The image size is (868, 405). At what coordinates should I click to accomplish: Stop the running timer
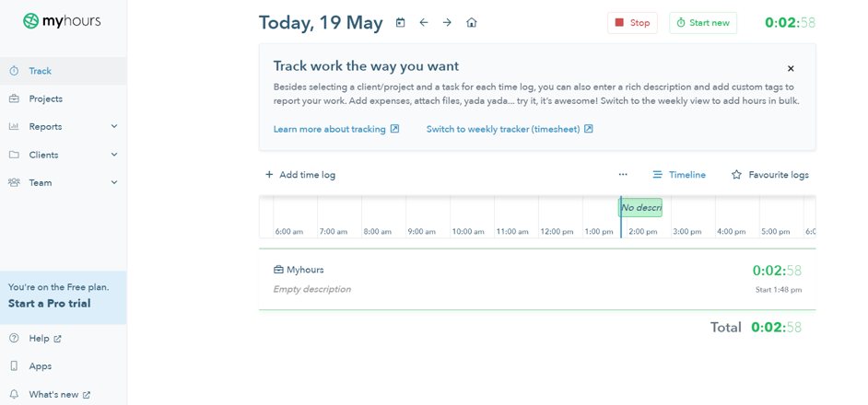pos(632,23)
